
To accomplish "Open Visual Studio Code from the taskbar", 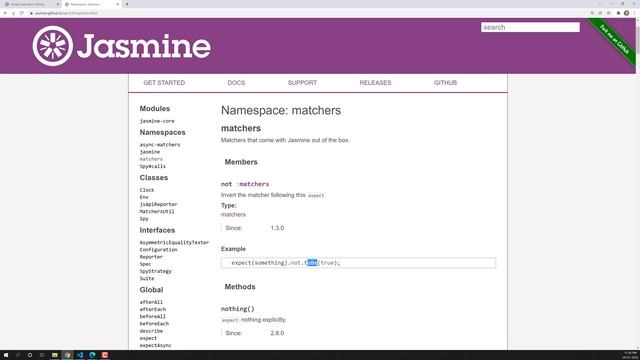I will click(x=80, y=355).
